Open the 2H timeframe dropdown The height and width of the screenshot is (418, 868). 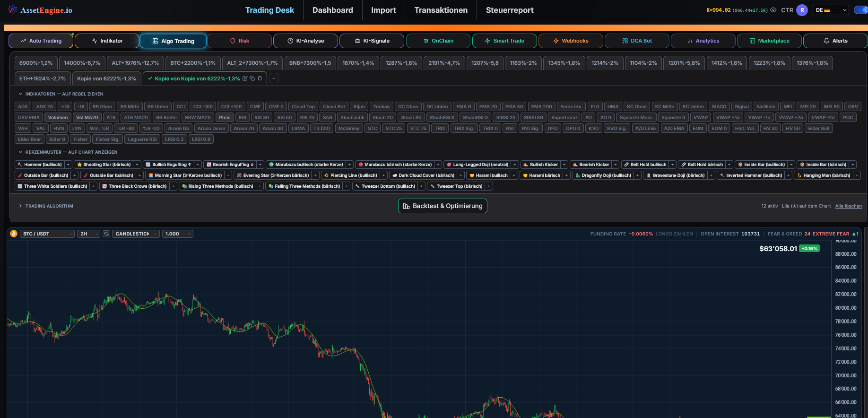click(88, 234)
